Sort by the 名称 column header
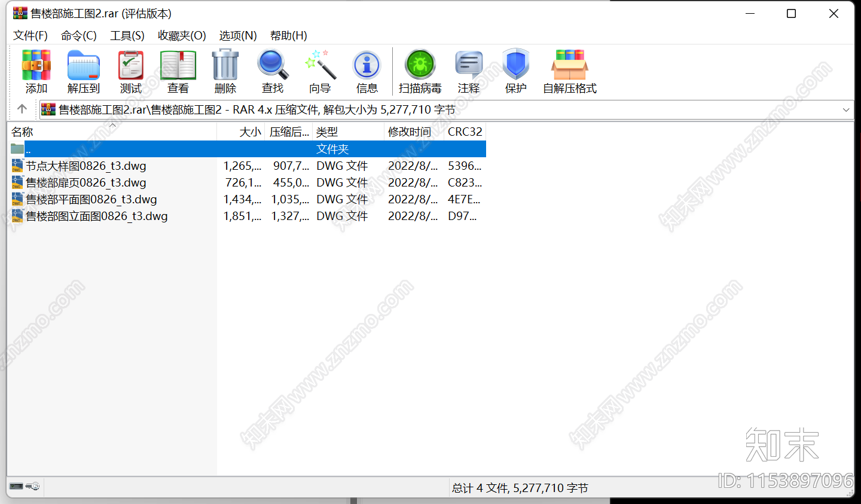This screenshot has height=504, width=861. pos(112,132)
